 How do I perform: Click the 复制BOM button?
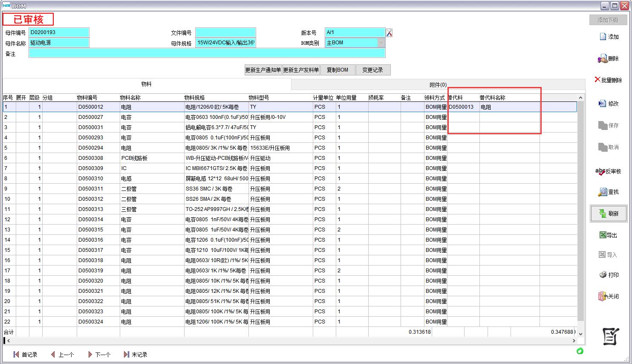point(337,70)
